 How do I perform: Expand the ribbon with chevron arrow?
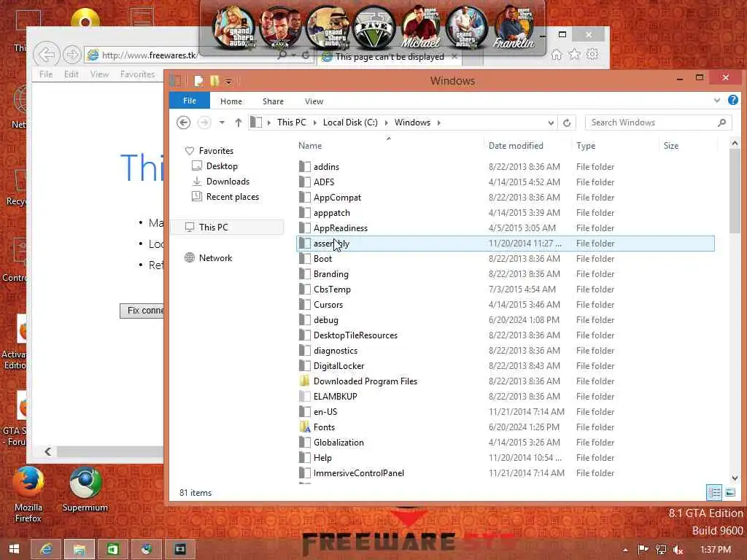point(716,100)
